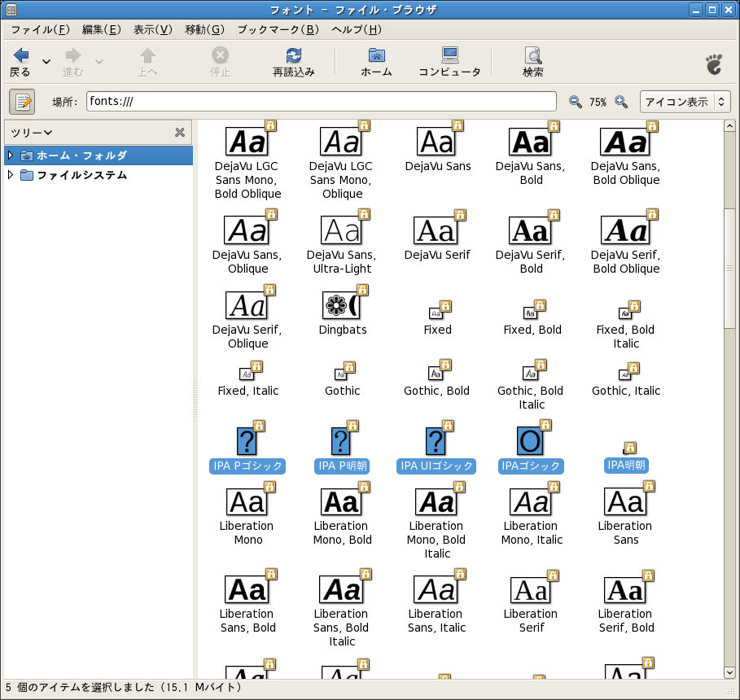This screenshot has width=740, height=700.
Task: Open the window menu icon in title bar
Action: click(11, 10)
